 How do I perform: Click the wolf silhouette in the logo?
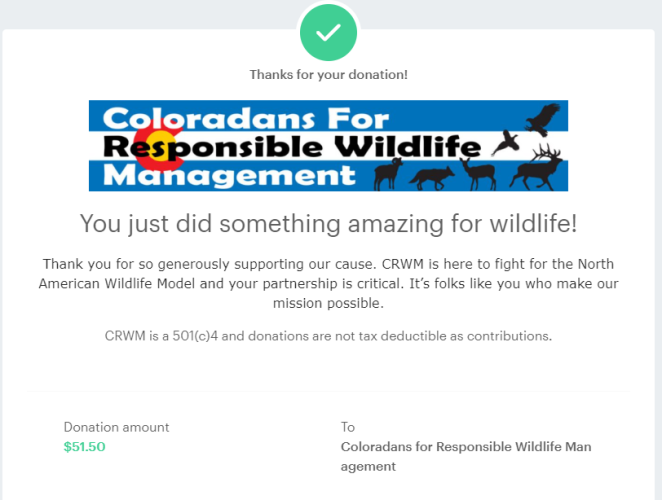click(430, 176)
